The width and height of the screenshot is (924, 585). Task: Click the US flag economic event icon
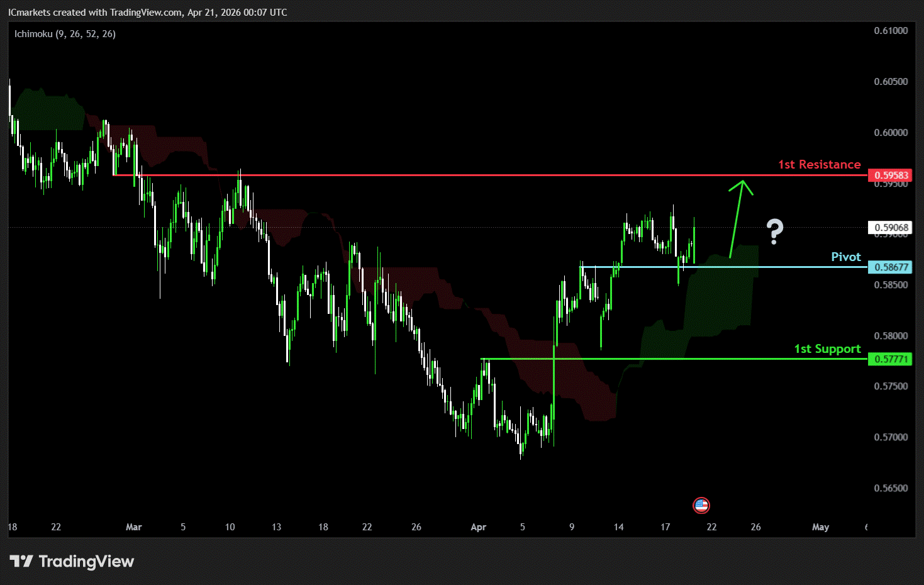tap(701, 505)
